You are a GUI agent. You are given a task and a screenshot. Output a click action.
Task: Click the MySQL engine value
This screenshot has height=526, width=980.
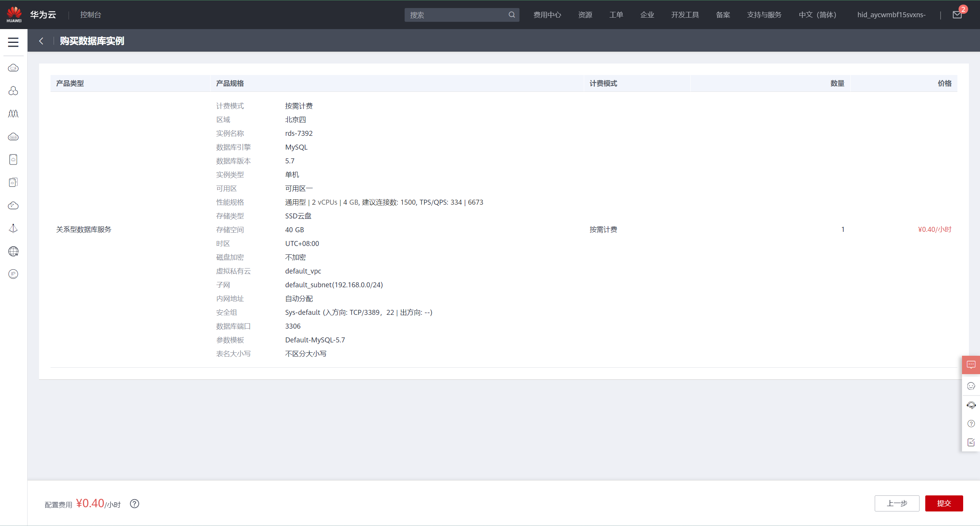click(296, 147)
